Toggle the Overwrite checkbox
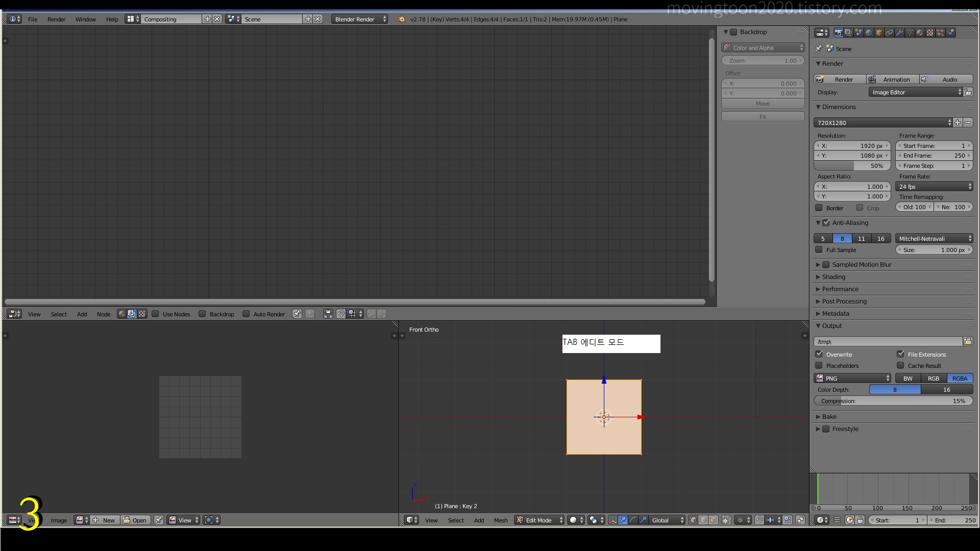The height and width of the screenshot is (551, 980). 819,354
